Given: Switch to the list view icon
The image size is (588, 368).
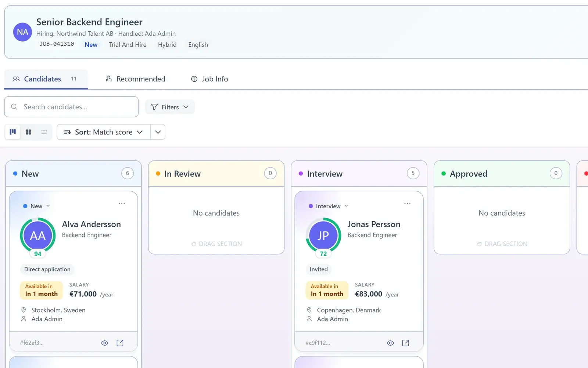Looking at the screenshot, I should coord(44,132).
